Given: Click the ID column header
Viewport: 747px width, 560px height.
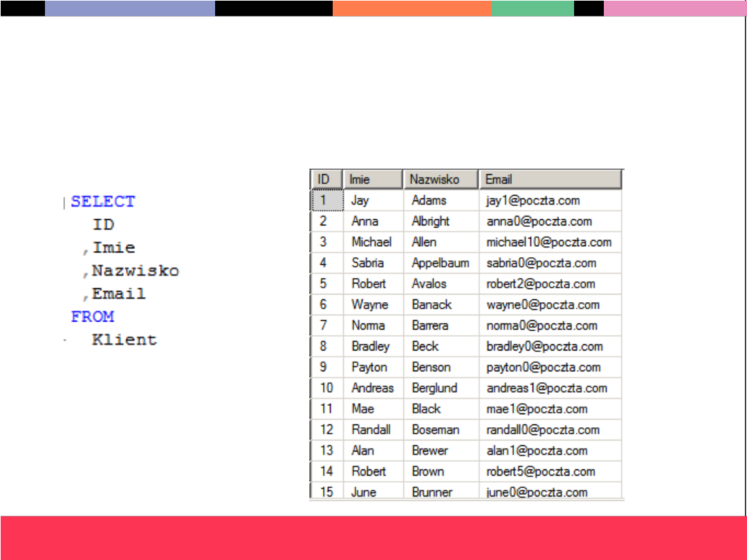Looking at the screenshot, I should point(325,180).
